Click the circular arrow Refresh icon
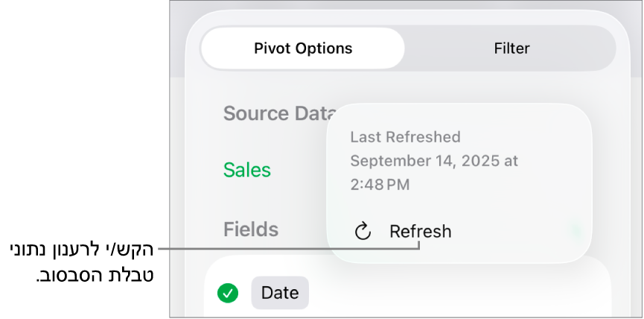Image resolution: width=644 pixels, height=319 pixels. click(x=363, y=231)
